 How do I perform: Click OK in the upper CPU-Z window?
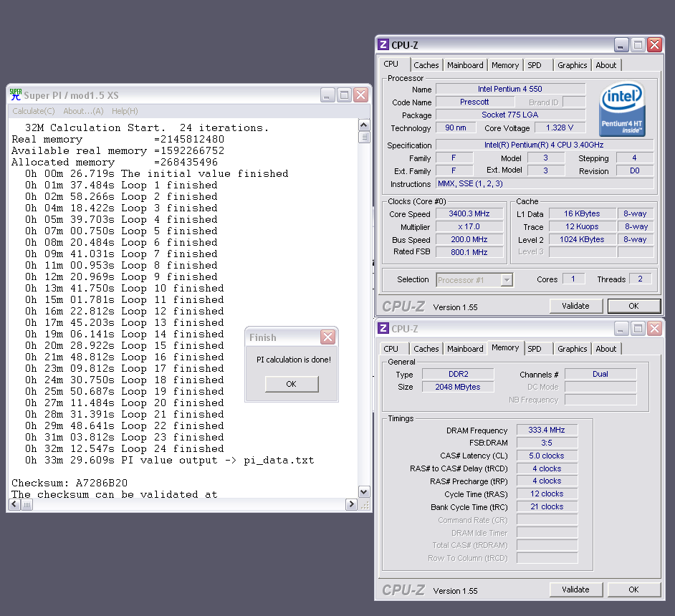(633, 306)
